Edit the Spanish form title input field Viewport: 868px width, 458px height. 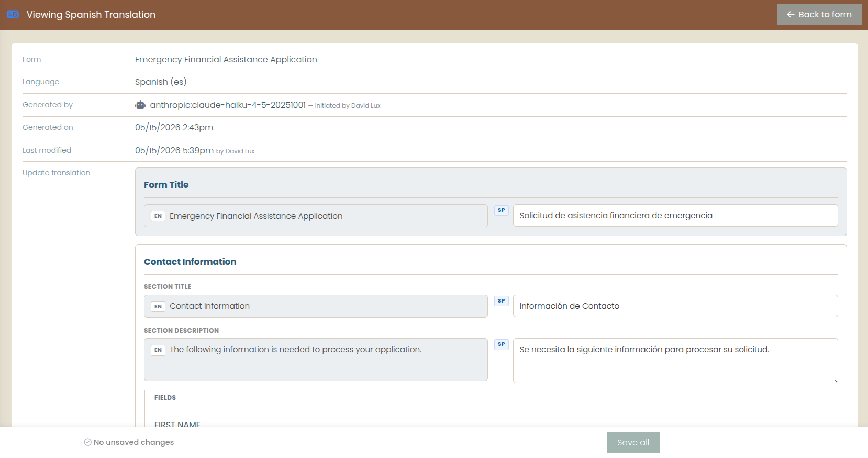[x=675, y=216]
